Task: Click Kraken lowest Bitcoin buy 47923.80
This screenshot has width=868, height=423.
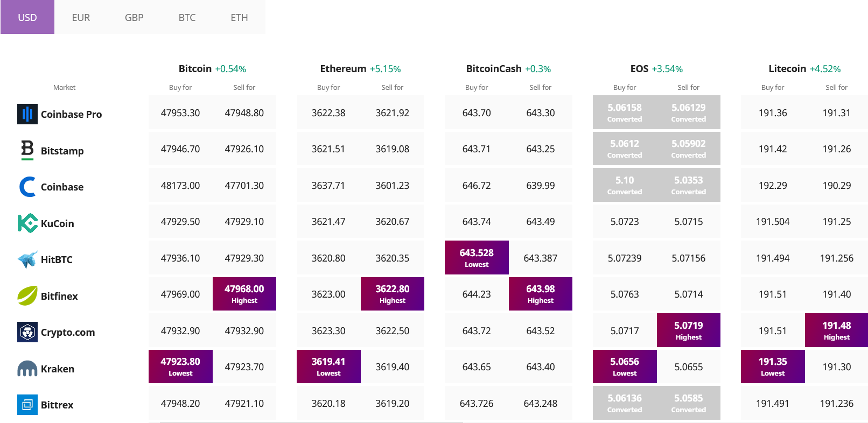Action: (180, 366)
